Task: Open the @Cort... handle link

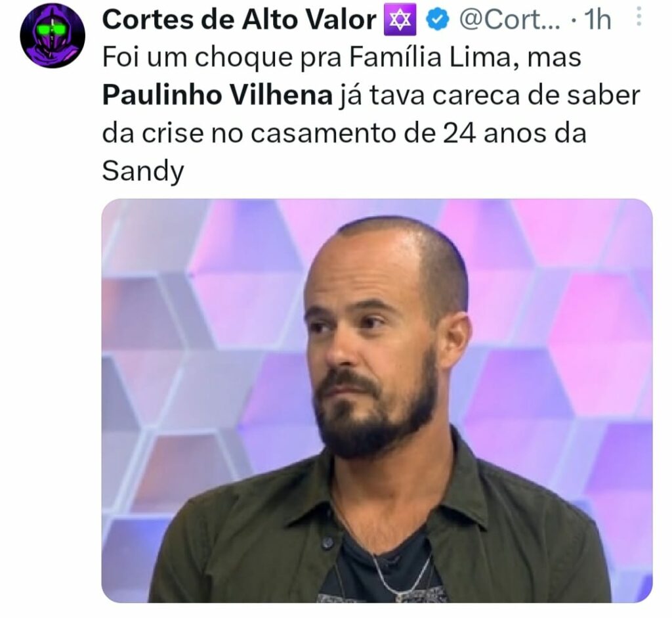Action: coord(509,20)
